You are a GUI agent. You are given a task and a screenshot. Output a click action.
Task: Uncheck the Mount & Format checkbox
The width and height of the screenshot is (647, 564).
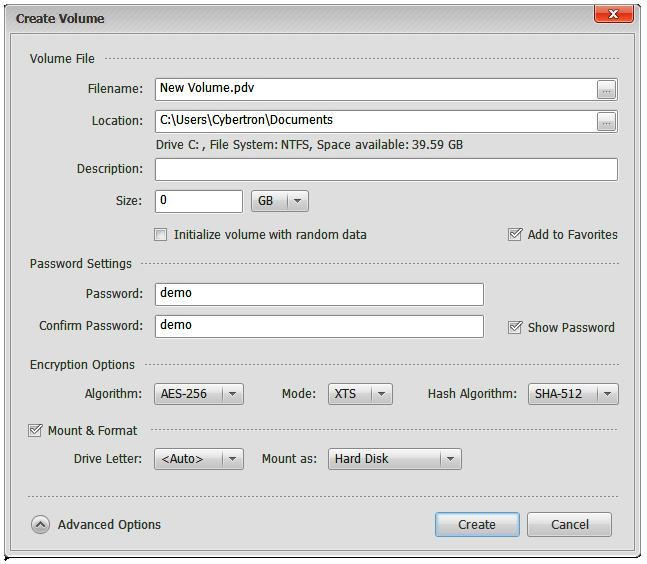35,430
